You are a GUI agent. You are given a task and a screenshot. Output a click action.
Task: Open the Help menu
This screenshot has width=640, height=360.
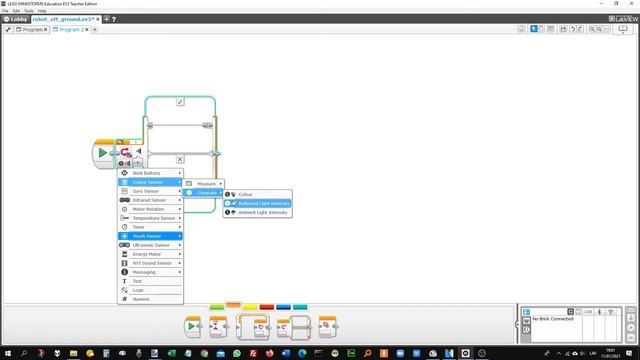pyautogui.click(x=42, y=11)
